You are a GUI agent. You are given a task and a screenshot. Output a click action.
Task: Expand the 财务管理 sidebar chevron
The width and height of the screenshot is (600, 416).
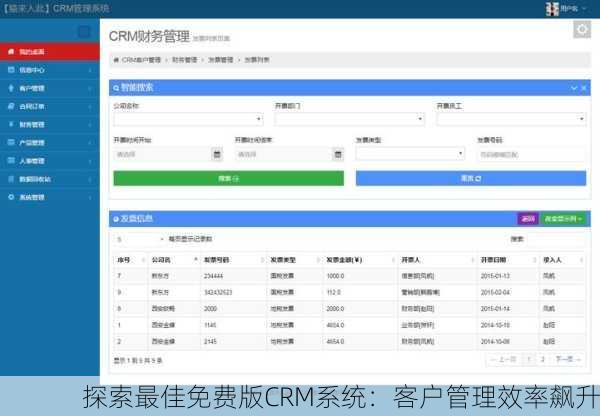pyautogui.click(x=90, y=124)
